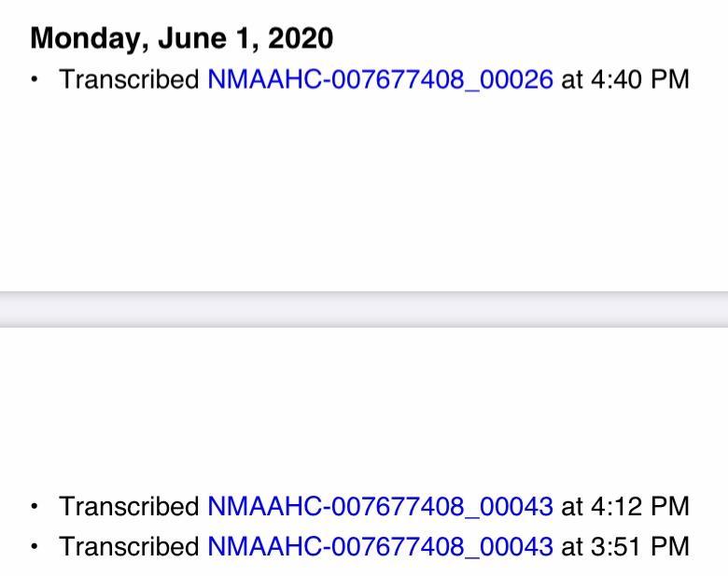Click Transcribed in the 4:12 PM entry
The width and height of the screenshot is (728, 576).
coord(129,507)
